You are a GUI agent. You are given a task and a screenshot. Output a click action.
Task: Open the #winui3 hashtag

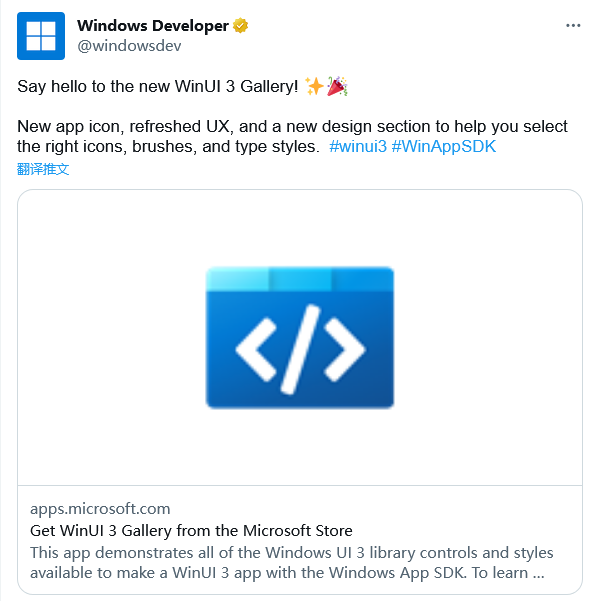pyautogui.click(x=358, y=146)
